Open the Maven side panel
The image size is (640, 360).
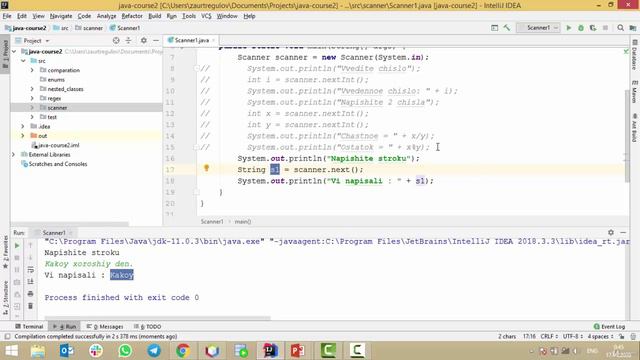634,92
